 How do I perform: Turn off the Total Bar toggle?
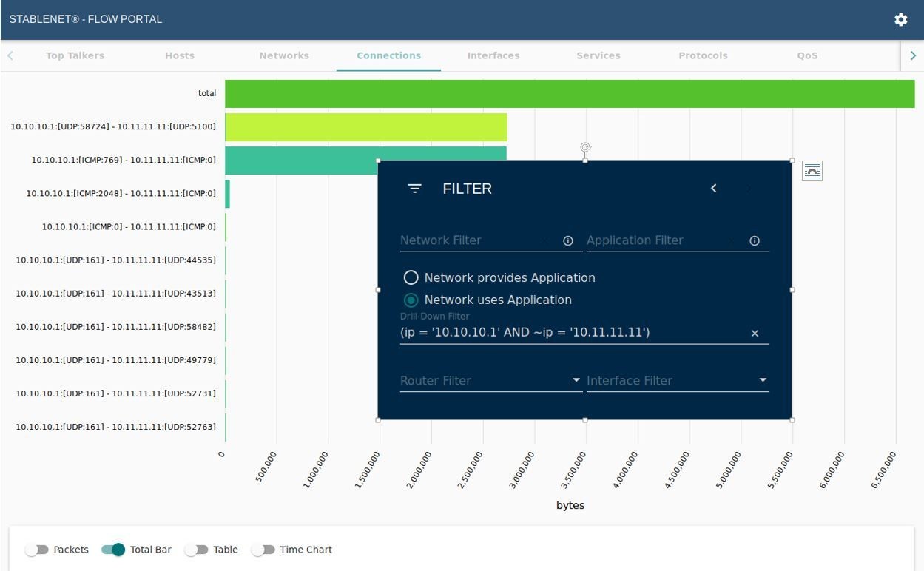point(113,550)
